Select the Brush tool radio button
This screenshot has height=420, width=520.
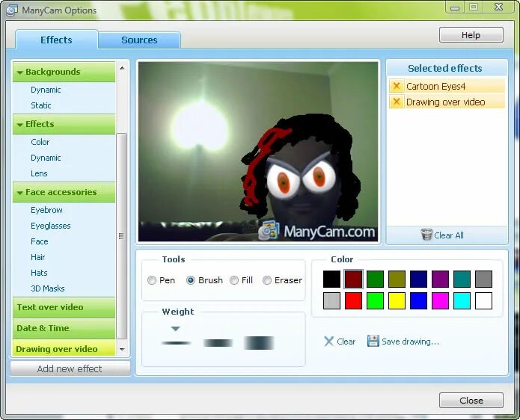click(x=191, y=280)
